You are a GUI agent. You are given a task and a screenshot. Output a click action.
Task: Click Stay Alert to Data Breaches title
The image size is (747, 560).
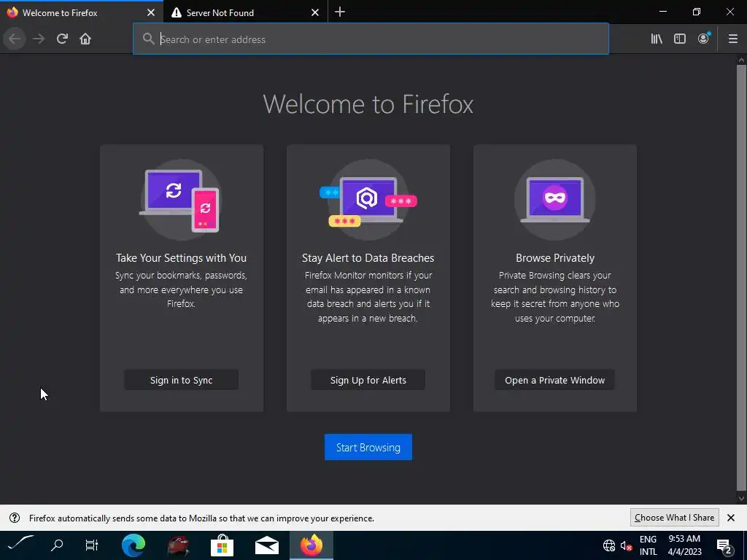tap(368, 257)
